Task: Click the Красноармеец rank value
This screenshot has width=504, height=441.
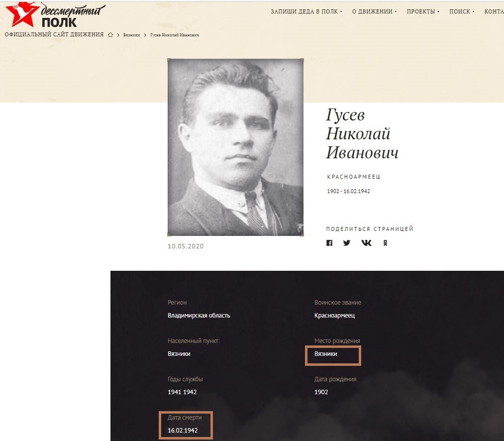Action: (x=335, y=316)
